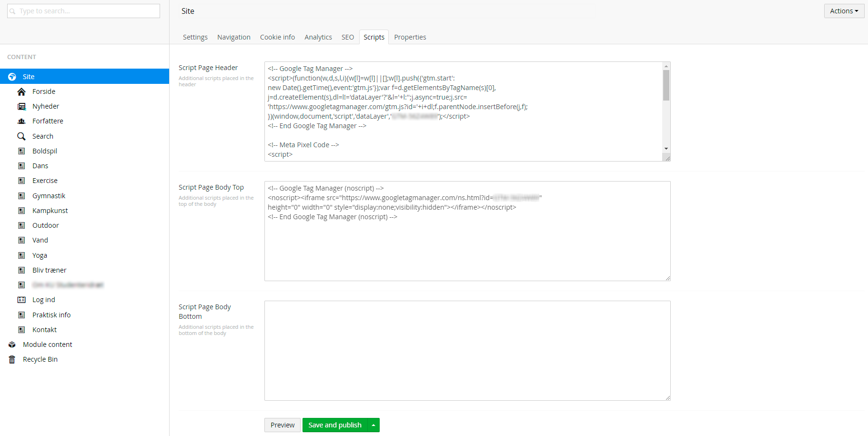The image size is (868, 436).
Task: Click the page icon beside Boldspil
Action: tap(21, 151)
